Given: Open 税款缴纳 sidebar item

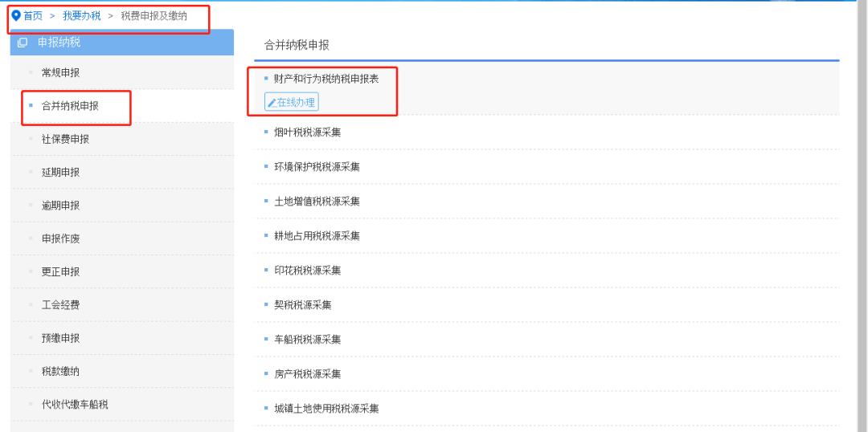Looking at the screenshot, I should (61, 371).
